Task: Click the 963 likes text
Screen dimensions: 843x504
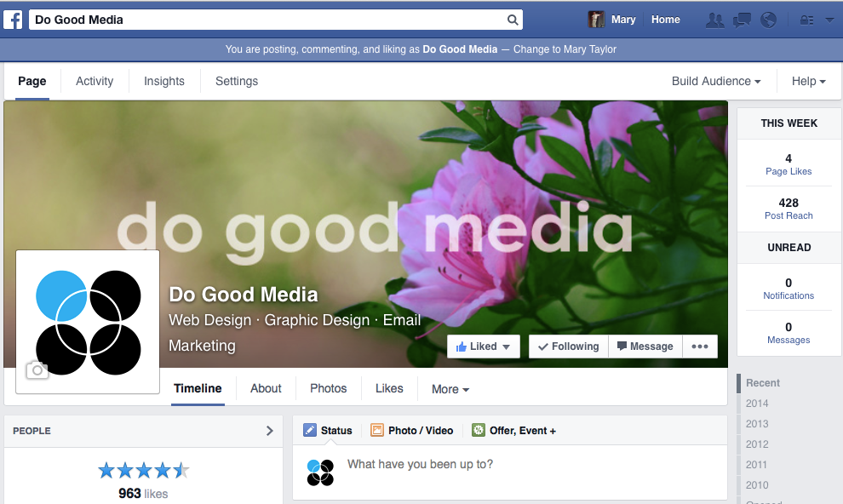Action: (x=143, y=493)
